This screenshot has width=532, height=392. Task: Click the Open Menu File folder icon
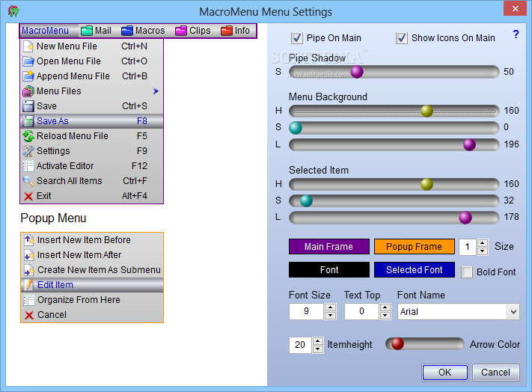coord(28,61)
